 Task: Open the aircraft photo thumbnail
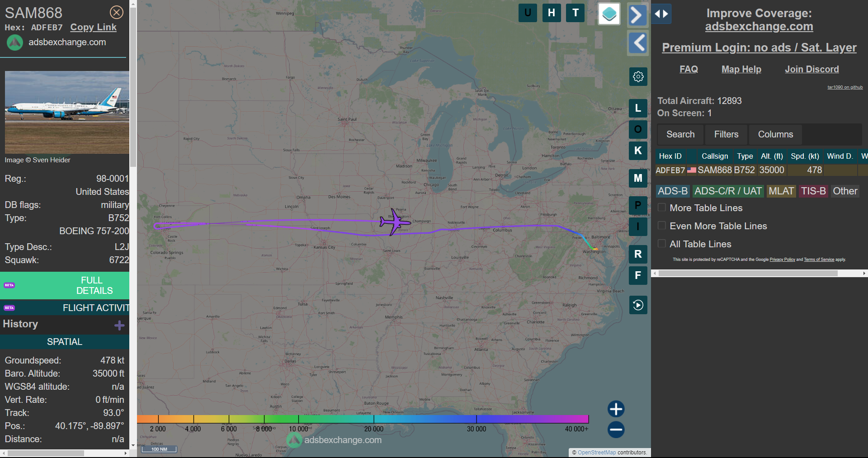[x=67, y=112]
